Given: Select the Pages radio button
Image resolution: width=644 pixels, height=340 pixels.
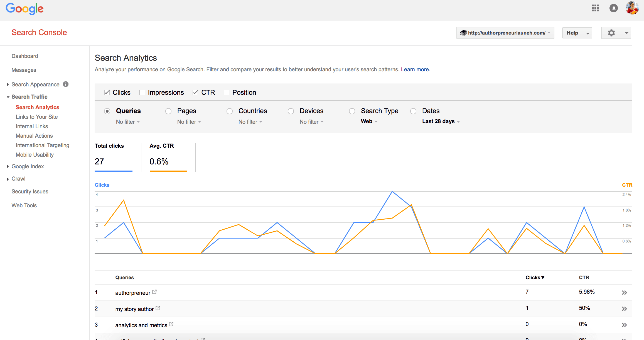Looking at the screenshot, I should tap(168, 111).
